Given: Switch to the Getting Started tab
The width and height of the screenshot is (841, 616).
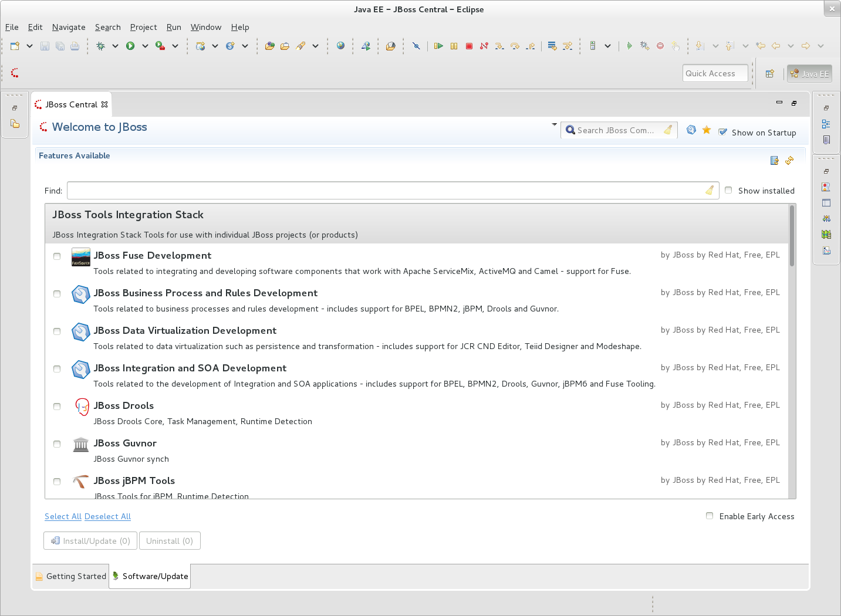Looking at the screenshot, I should click(70, 576).
